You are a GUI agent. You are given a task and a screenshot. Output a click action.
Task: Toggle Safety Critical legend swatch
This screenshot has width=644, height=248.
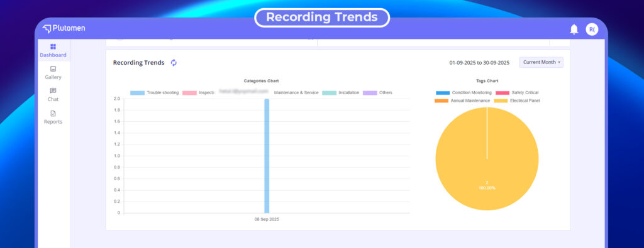[x=502, y=93]
